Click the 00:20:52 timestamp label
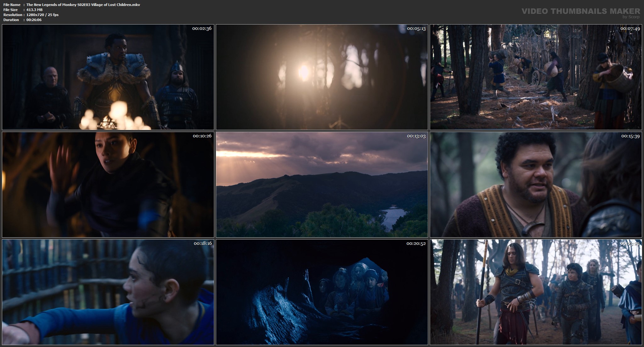This screenshot has width=644, height=347. 416,244
